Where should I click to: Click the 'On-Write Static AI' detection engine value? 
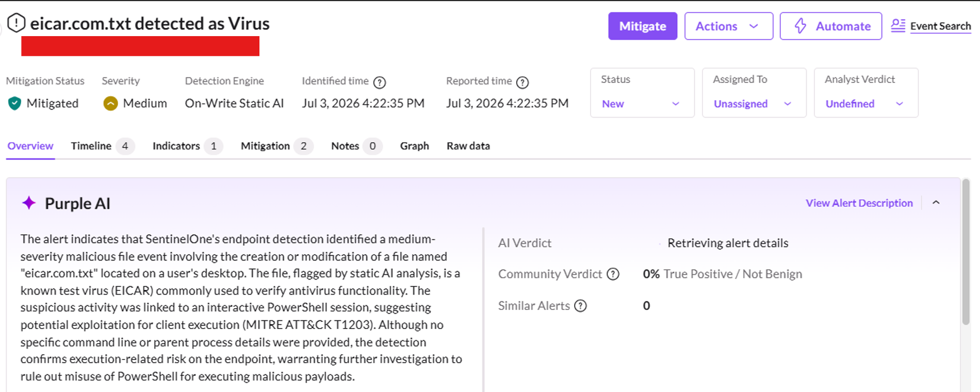coord(234,103)
